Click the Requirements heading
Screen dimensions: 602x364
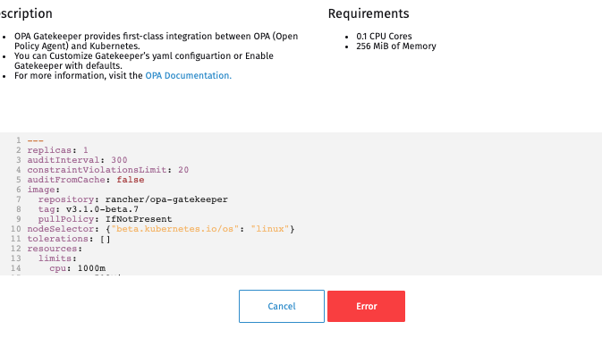(x=369, y=13)
